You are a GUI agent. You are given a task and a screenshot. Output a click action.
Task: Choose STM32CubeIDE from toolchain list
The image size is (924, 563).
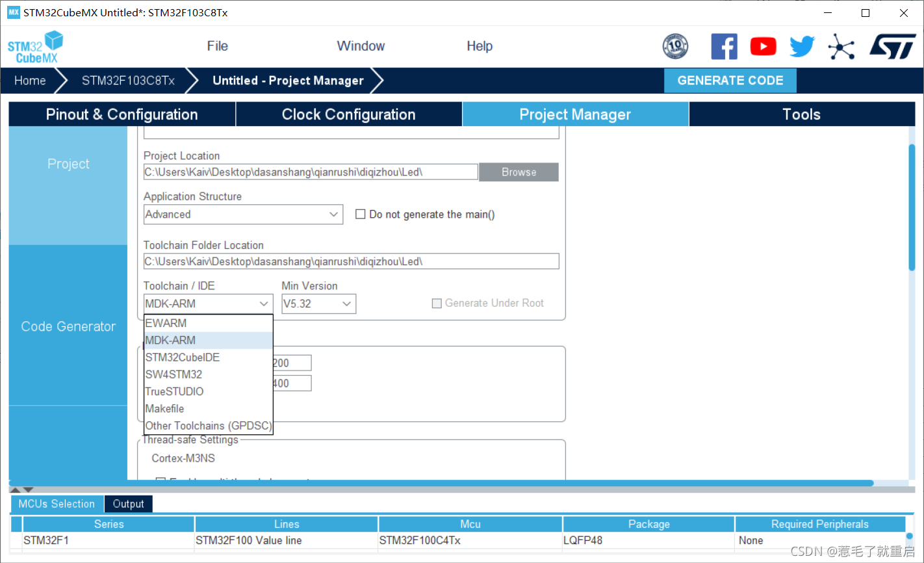click(x=208, y=358)
